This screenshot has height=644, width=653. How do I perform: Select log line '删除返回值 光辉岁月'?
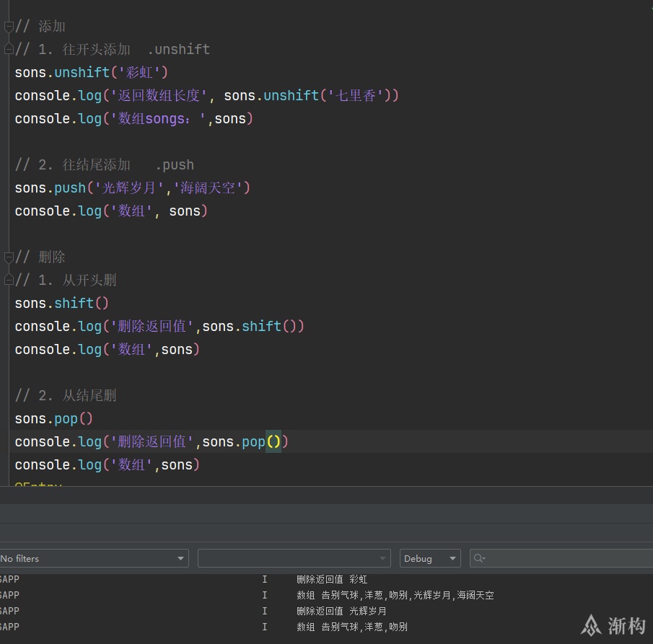click(x=341, y=611)
